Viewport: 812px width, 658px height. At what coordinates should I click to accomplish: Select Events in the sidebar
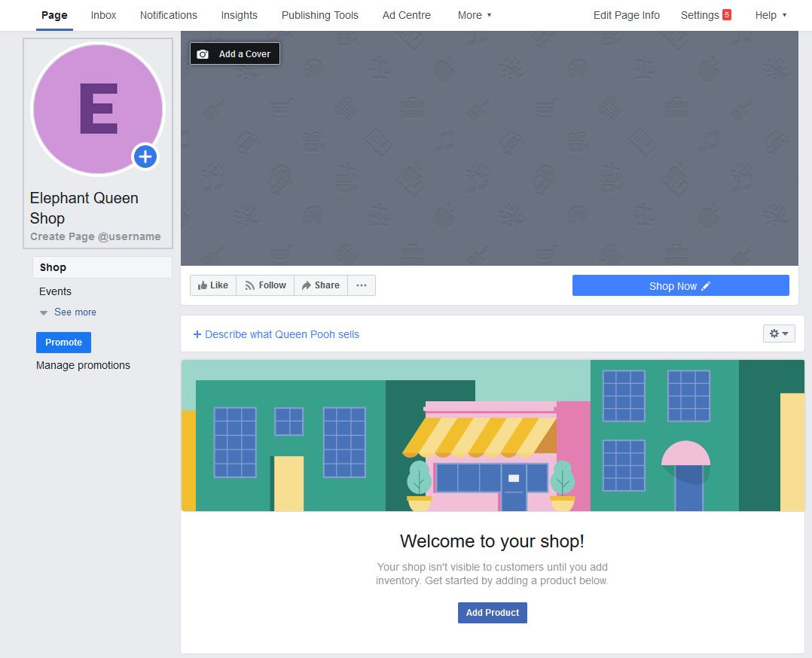click(55, 291)
